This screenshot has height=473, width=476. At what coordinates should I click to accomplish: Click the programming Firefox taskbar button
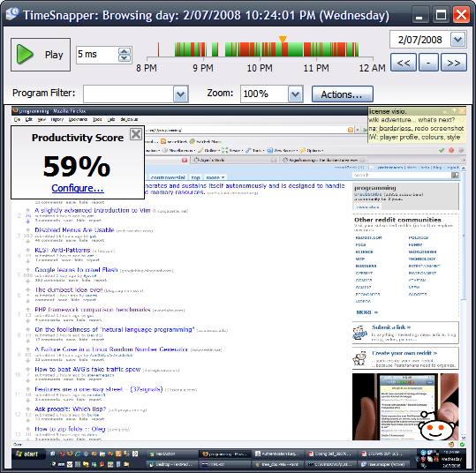coord(225,454)
